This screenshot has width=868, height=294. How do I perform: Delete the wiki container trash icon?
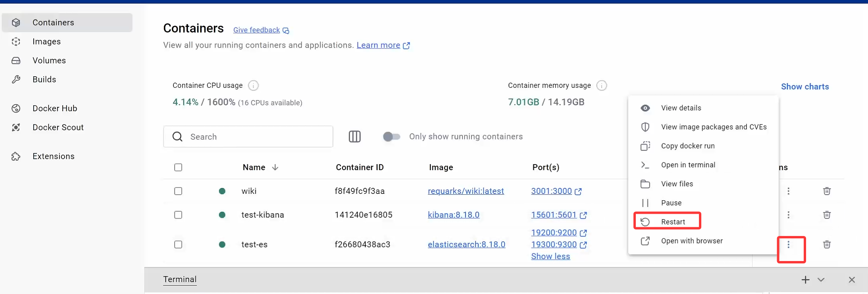tap(827, 191)
